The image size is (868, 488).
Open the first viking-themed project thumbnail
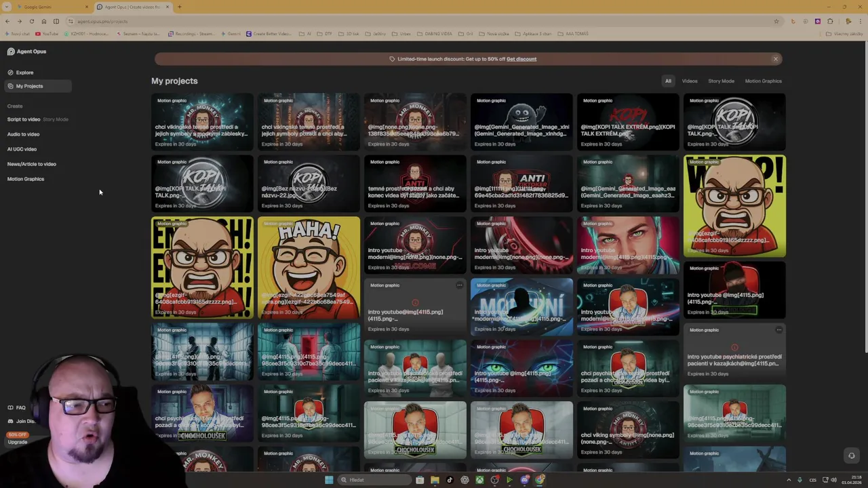point(202,122)
